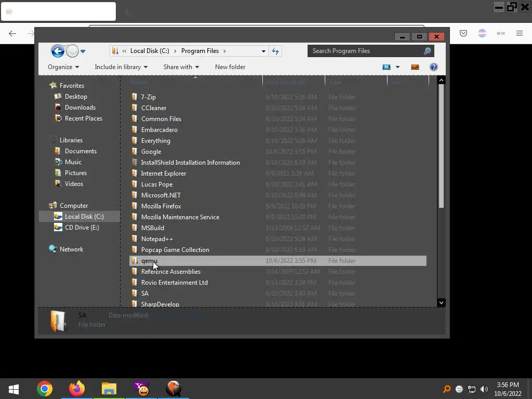This screenshot has width=532, height=399.
Task: Select Local Disk (C:) in navigation pane
Action: (x=79, y=217)
